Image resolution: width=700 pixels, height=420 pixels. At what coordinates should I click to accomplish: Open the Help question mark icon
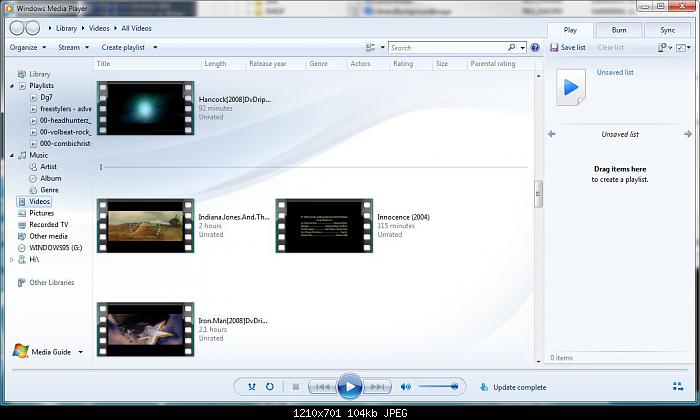535,47
